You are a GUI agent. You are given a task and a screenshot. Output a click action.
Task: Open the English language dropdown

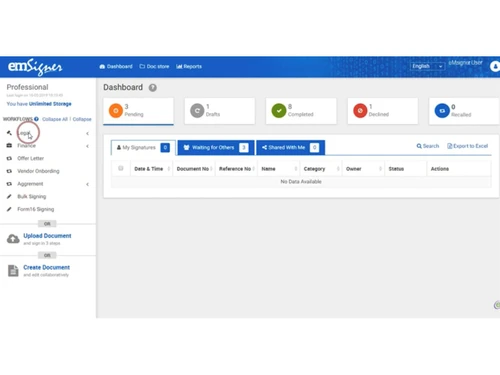click(x=428, y=66)
